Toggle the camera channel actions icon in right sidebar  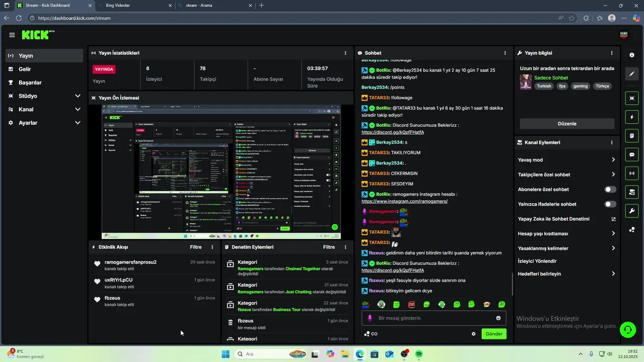pos(632,192)
